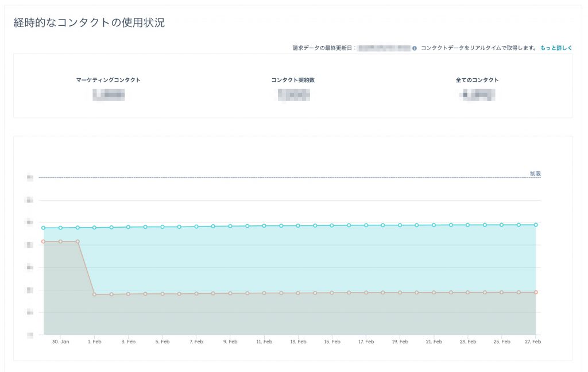Select teal line data point for 7. Feb

[196, 227]
